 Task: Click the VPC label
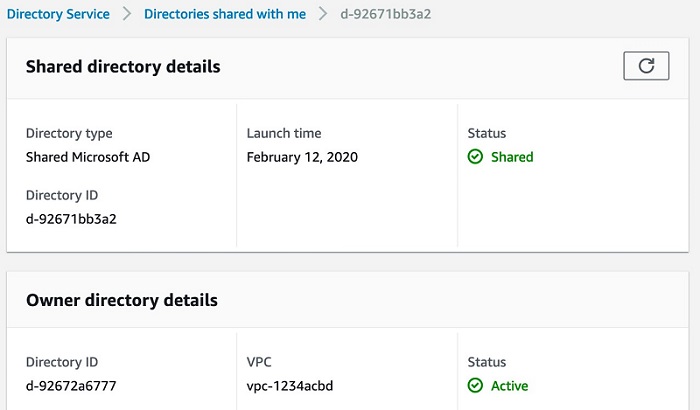[259, 362]
